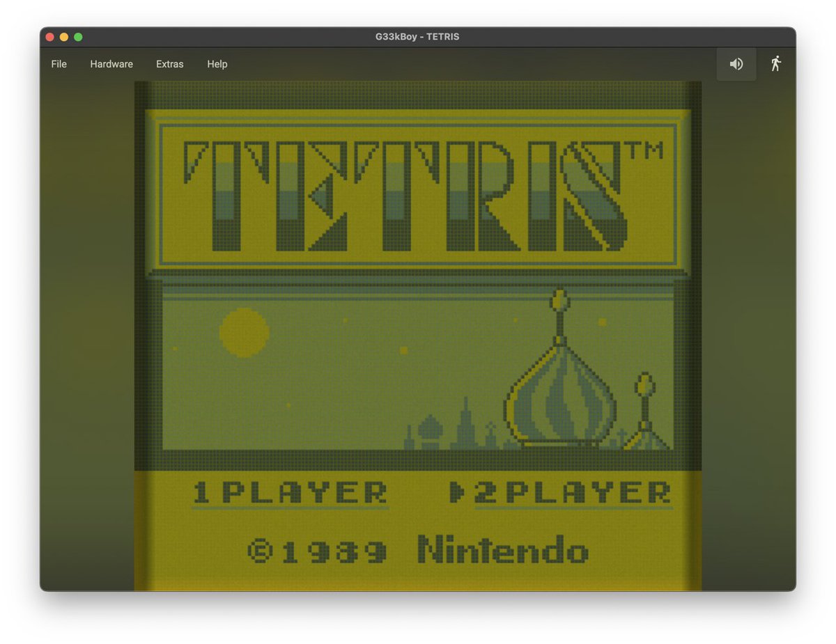Click the round moon in game scene
The image size is (836, 644).
point(245,333)
